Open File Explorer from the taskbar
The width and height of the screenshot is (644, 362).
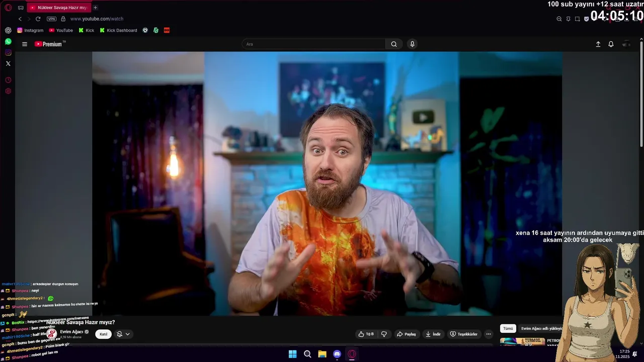[322, 354]
